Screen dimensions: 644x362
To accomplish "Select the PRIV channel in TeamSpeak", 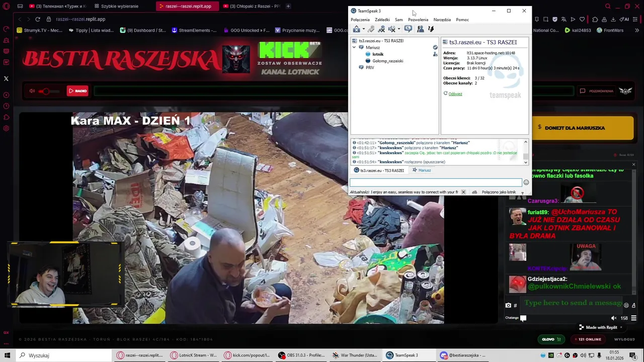I will (x=370, y=67).
